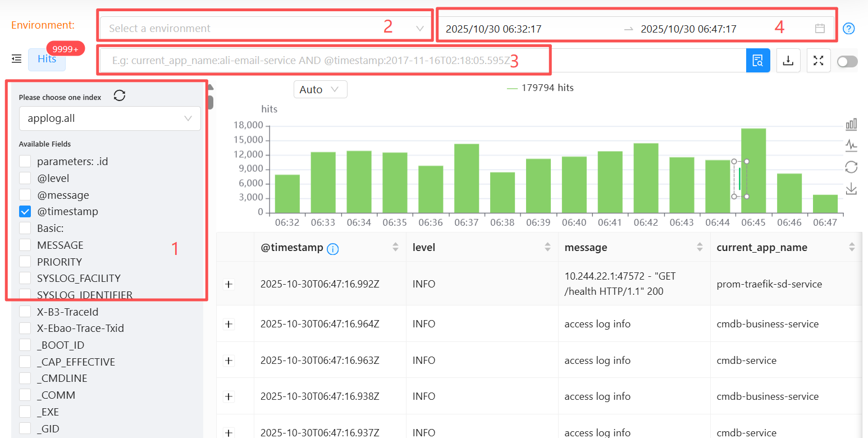Screen dimensions: 868x438
Task: Open the applog.all index dropdown
Action: click(109, 118)
